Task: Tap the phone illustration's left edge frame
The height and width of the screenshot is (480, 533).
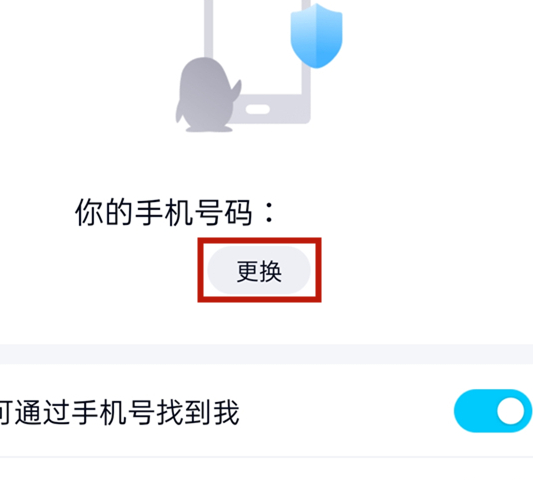Action: click(208, 29)
